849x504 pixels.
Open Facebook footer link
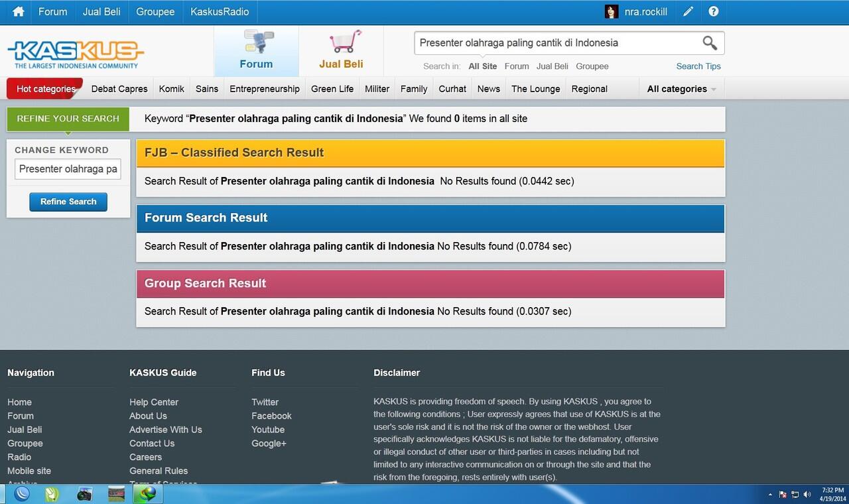pyautogui.click(x=271, y=416)
